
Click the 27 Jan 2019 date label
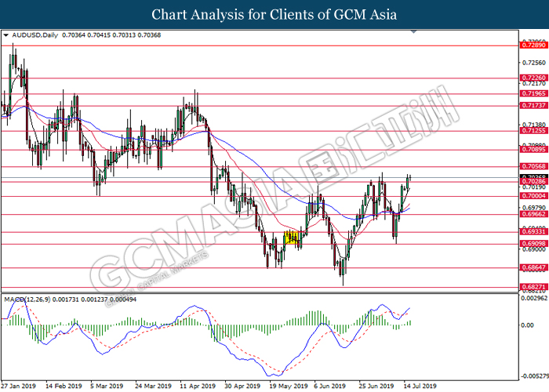20,387
